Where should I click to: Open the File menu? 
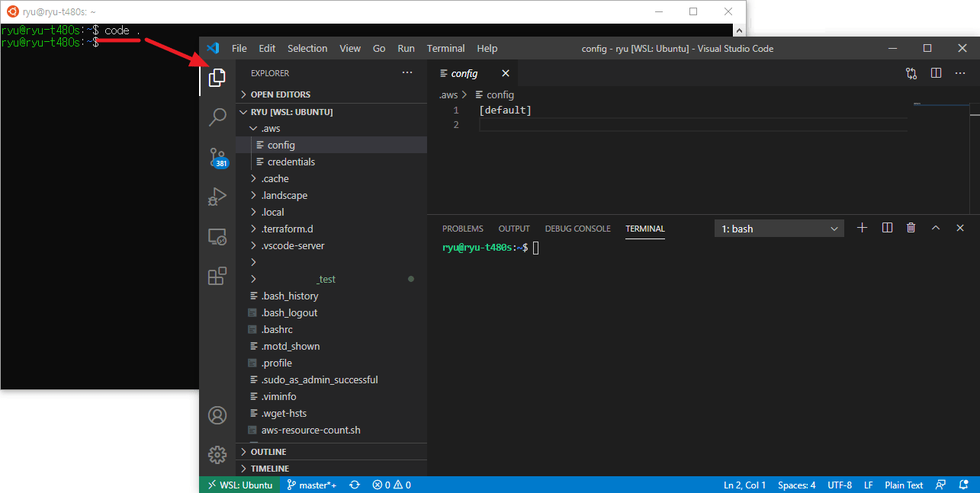[239, 48]
